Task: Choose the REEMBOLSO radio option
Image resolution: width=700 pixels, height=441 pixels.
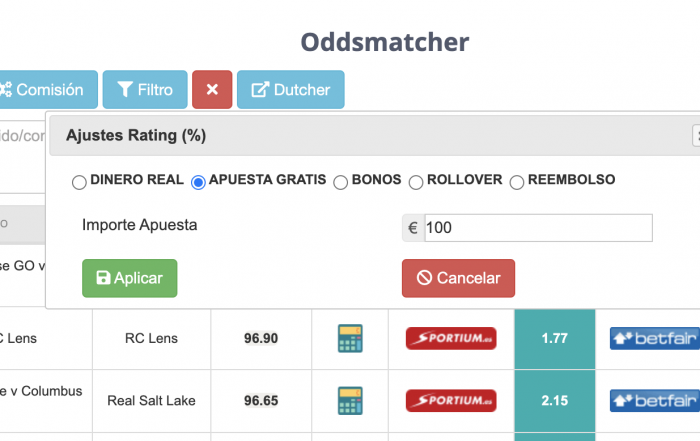Action: coord(517,182)
